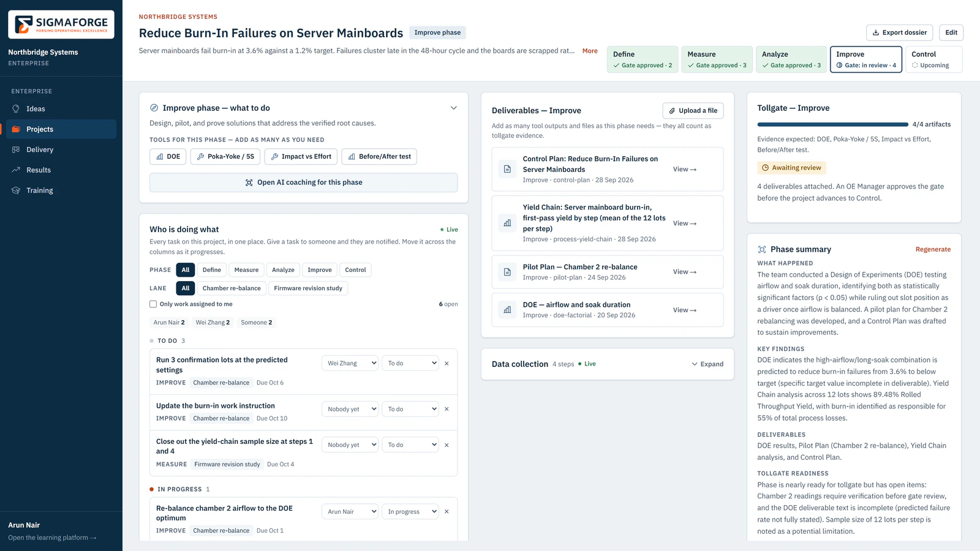Open the Analyze phase tab
Screen dimensions: 980x551
(x=791, y=59)
